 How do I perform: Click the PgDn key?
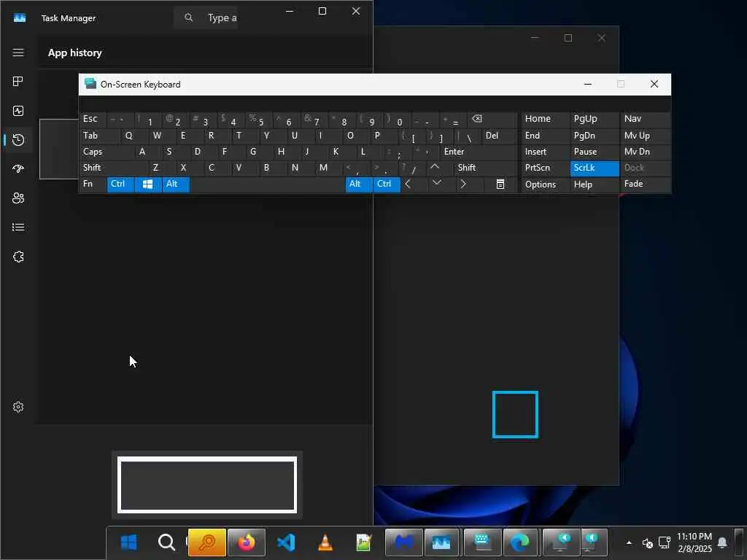pos(595,136)
